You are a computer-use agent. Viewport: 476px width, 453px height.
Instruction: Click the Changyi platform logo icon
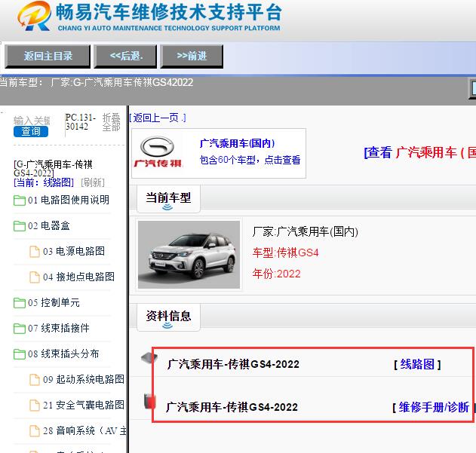(34, 16)
